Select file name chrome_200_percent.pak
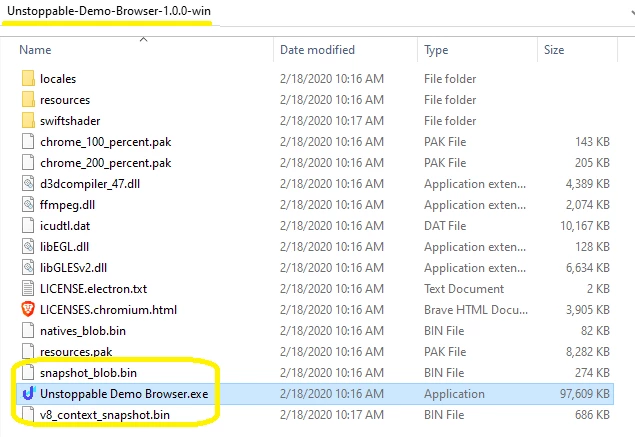Image resolution: width=635 pixels, height=437 pixels. pos(105,163)
